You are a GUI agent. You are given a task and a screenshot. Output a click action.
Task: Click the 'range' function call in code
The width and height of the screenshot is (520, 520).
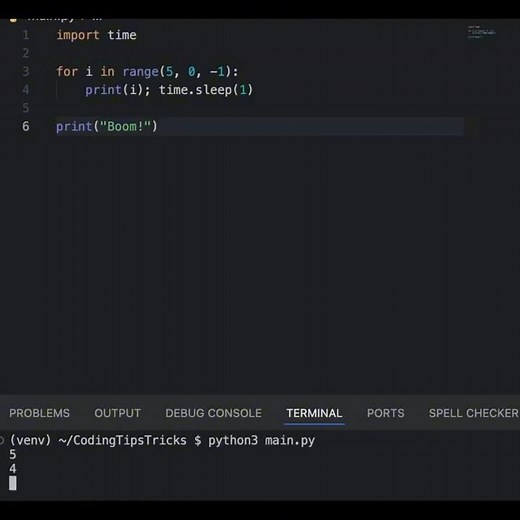coord(140,72)
